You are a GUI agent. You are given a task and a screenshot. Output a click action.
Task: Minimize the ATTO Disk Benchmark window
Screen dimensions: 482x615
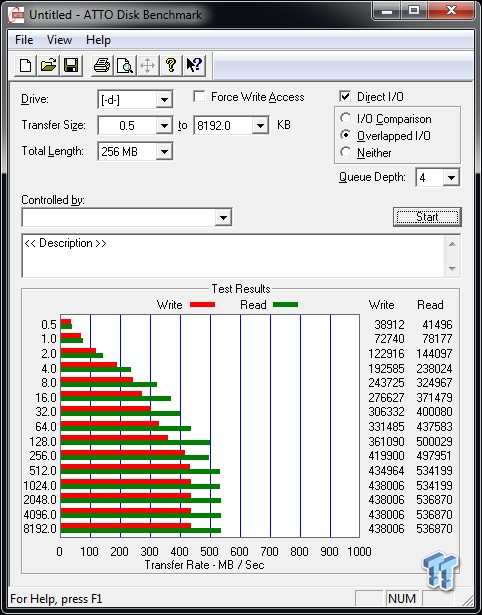[x=387, y=11]
